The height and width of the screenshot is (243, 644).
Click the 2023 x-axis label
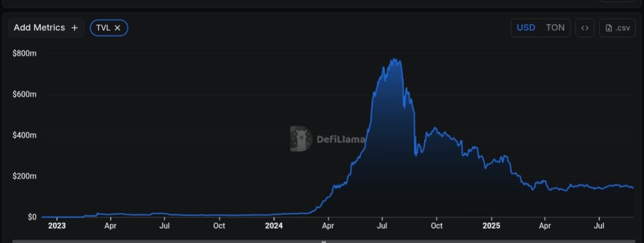[57, 226]
